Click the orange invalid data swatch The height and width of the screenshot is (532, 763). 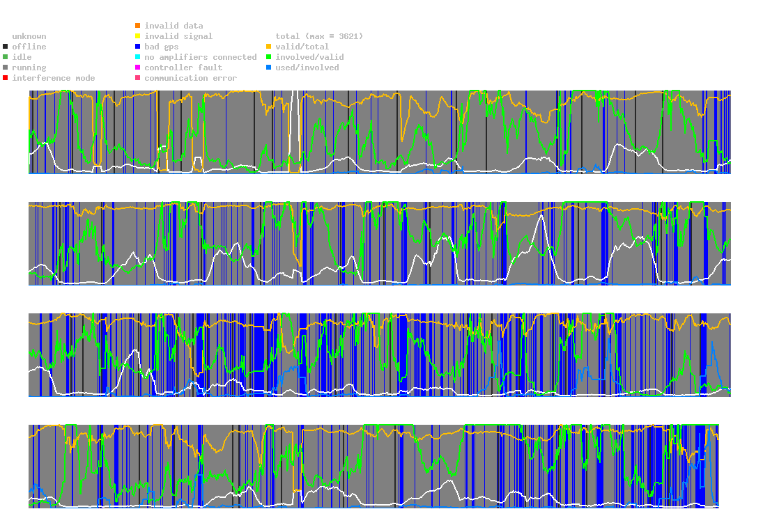pos(138,25)
